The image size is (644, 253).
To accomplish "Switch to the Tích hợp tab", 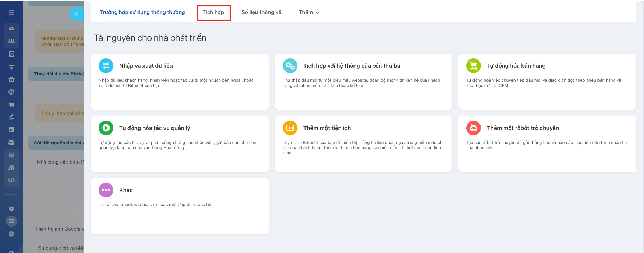I will coord(213,13).
